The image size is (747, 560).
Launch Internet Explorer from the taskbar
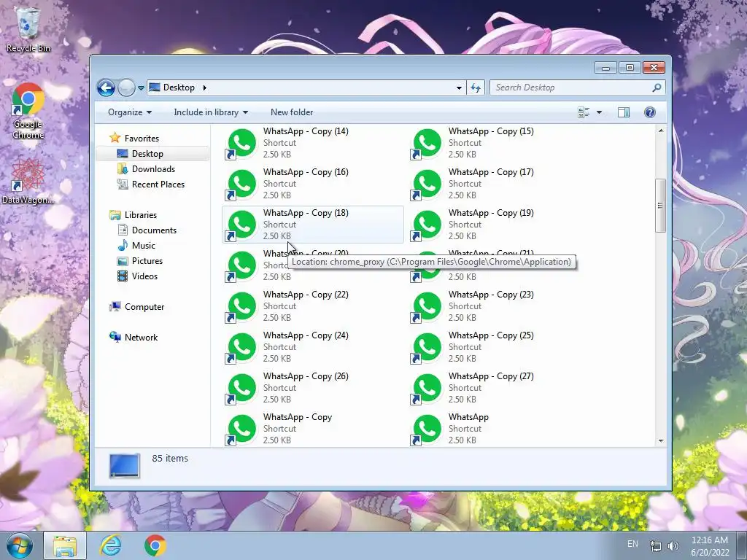(111, 545)
